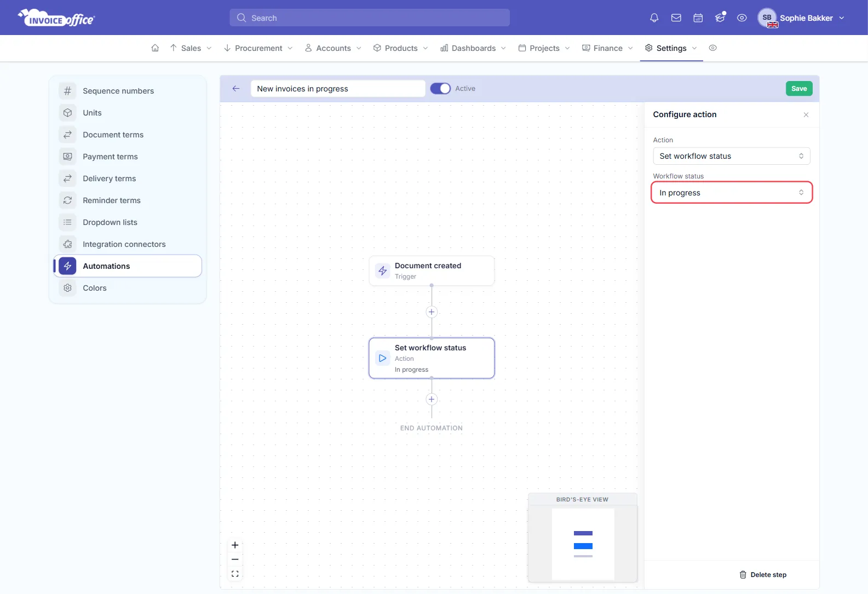
Task: Open Sequence numbers settings
Action: tap(128, 91)
